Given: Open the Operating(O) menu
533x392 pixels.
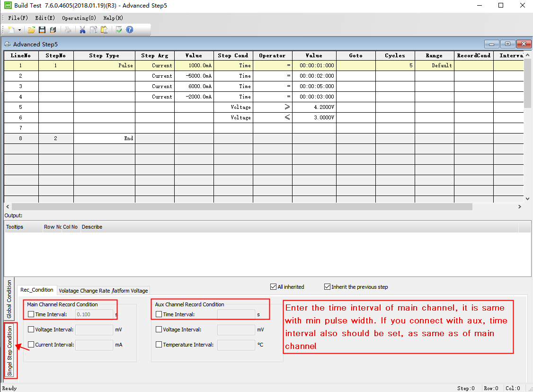Looking at the screenshot, I should point(79,18).
